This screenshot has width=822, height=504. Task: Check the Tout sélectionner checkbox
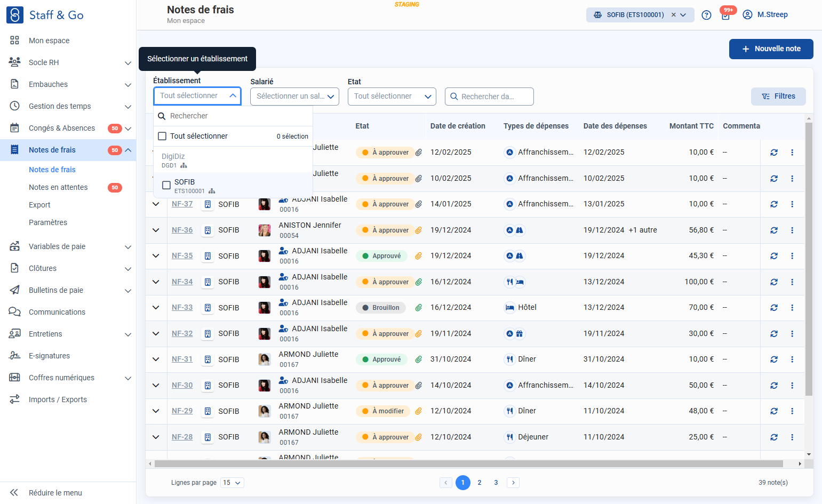click(x=163, y=137)
